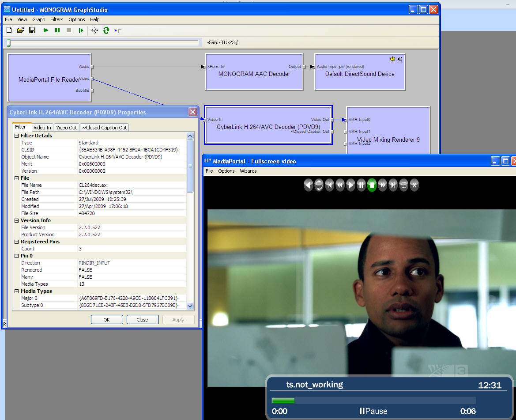Click OK in Properties dialog

tap(107, 320)
